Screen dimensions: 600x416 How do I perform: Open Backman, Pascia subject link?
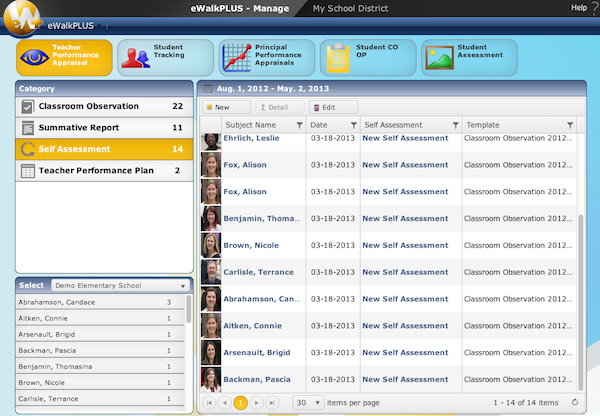point(257,379)
